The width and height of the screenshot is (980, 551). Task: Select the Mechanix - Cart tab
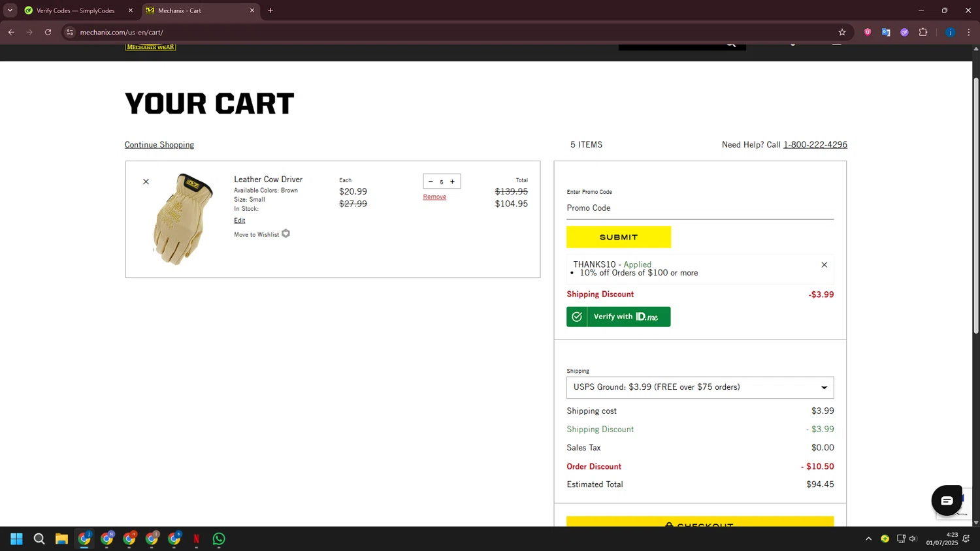[x=196, y=10]
